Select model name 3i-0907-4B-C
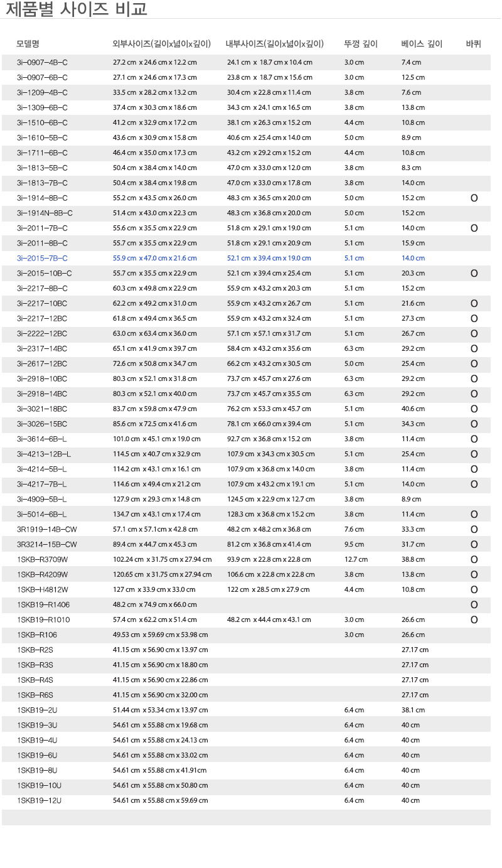 click(42, 62)
